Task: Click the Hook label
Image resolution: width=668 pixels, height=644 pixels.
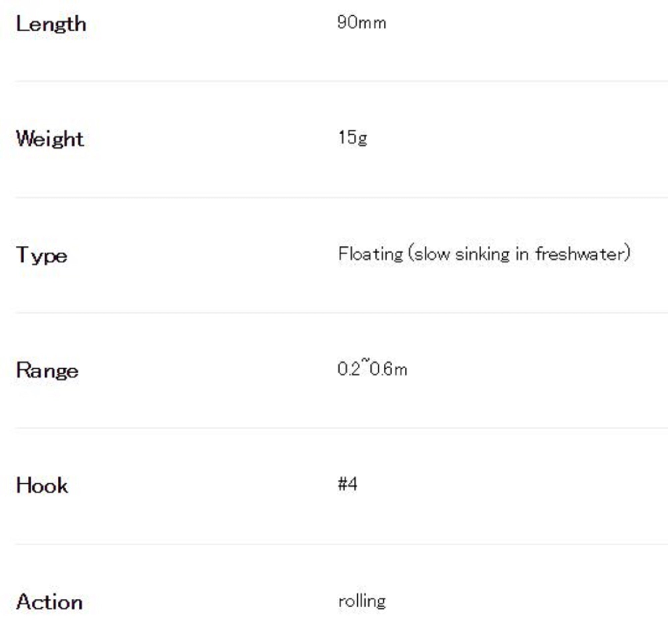Action: 42,485
